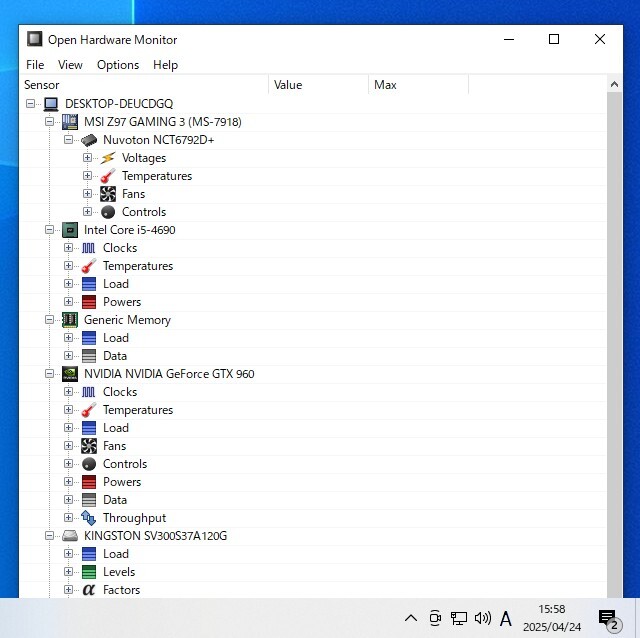The width and height of the screenshot is (640, 638).
Task: Click the IME A input indicator
Action: point(506,618)
